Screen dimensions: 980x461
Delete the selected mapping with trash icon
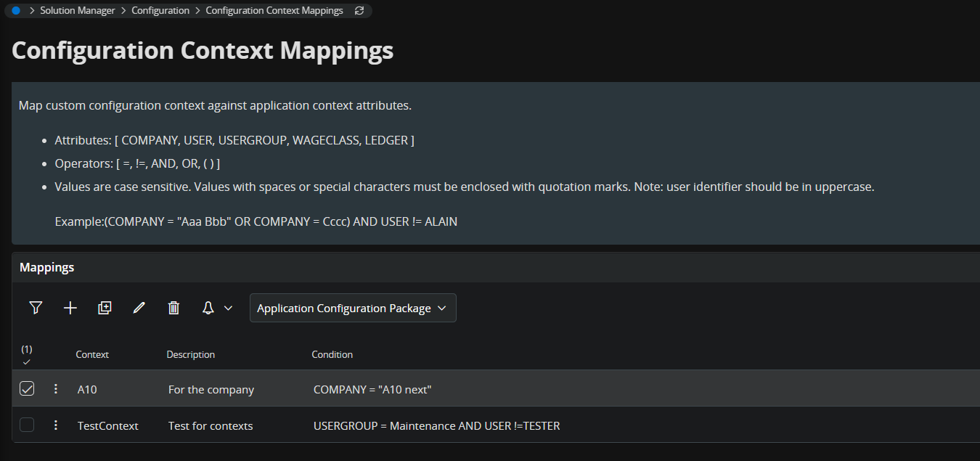tap(173, 308)
